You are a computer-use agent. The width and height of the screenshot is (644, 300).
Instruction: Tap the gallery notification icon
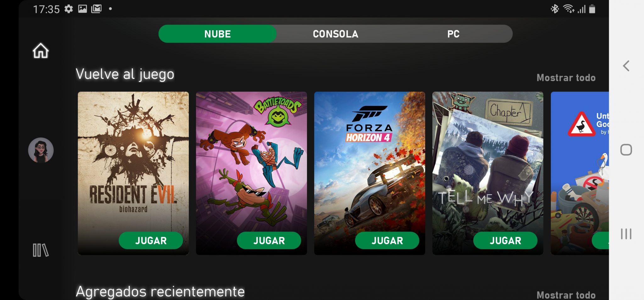(82, 9)
